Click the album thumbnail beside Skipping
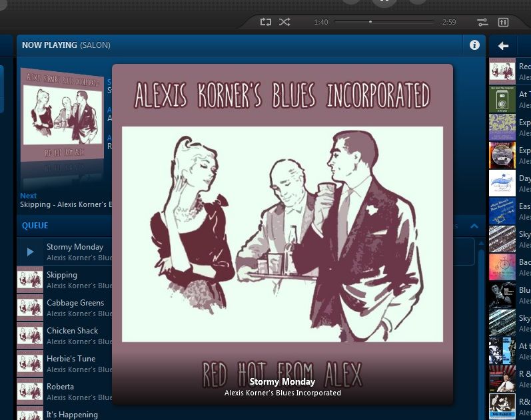Viewport: 531px width, 420px height. click(x=30, y=280)
